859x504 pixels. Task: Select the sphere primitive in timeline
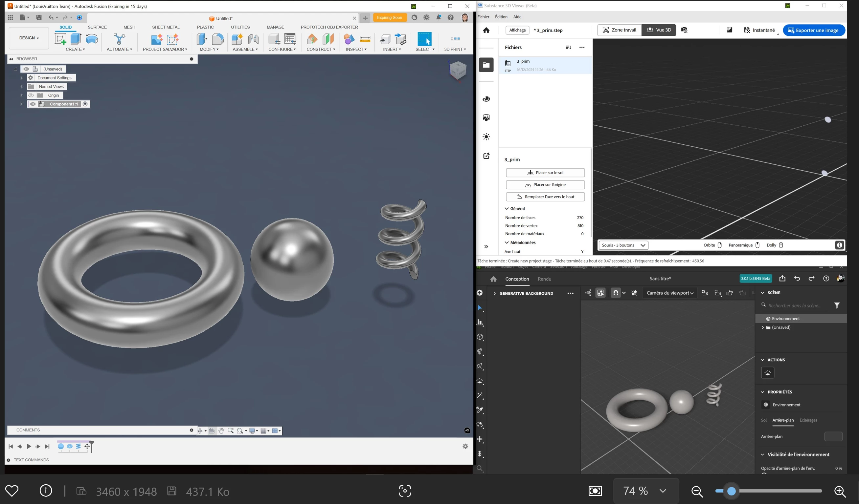tap(61, 447)
